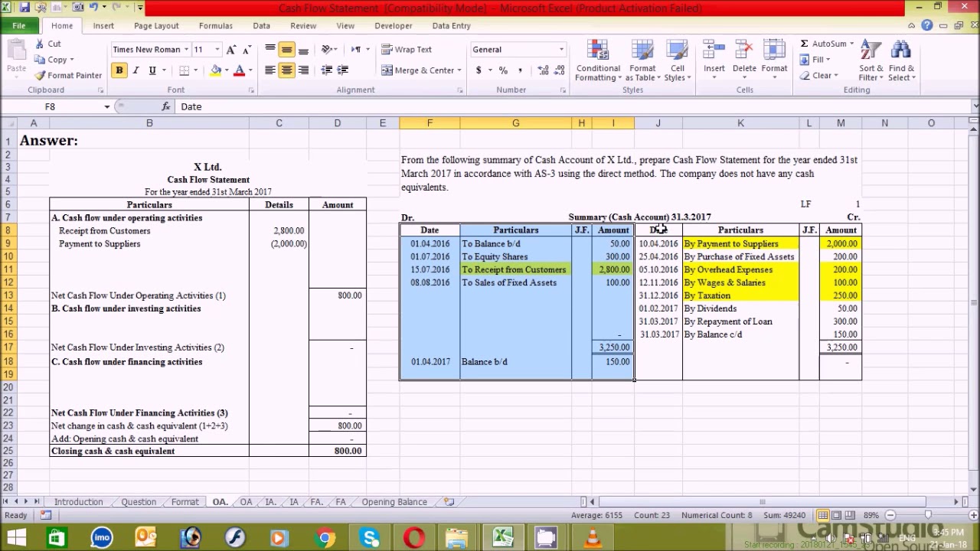This screenshot has width=980, height=551.
Task: Select column G header
Action: [x=515, y=122]
